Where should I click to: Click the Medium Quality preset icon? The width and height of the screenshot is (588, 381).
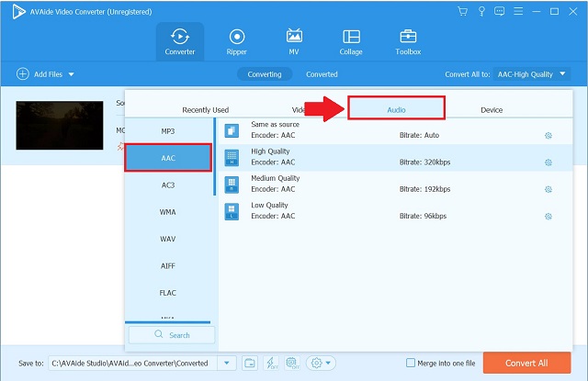(232, 185)
